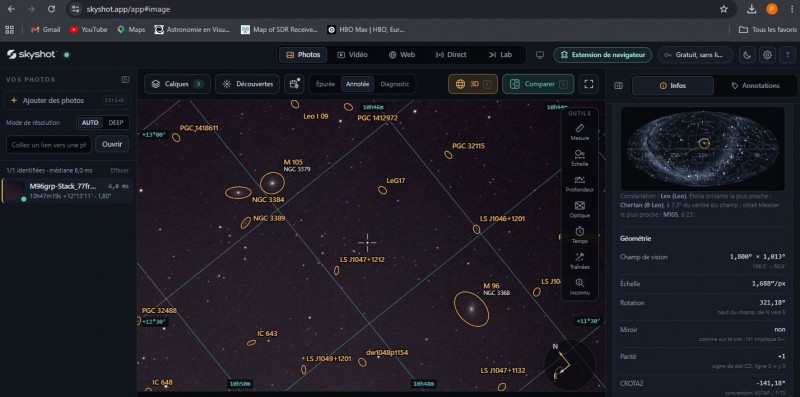This screenshot has width=800, height=397.
Task: Click the compass N/E orientation indicator
Action: coord(569,365)
